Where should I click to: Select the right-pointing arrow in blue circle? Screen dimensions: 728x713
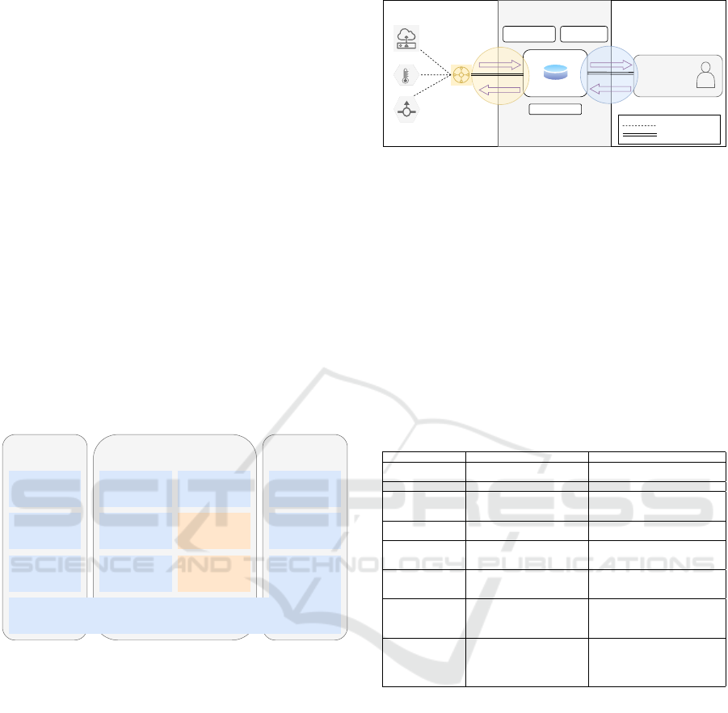tap(611, 65)
